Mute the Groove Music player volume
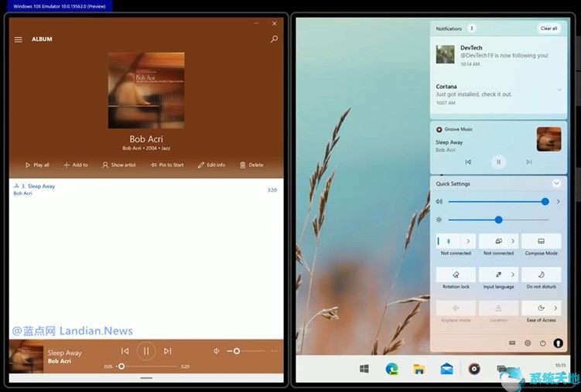 (x=217, y=351)
